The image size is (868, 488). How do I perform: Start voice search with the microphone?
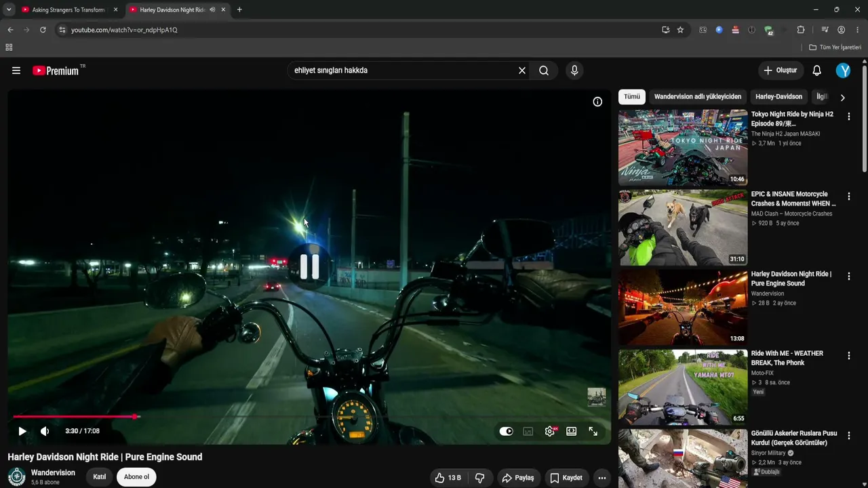[x=574, y=70]
